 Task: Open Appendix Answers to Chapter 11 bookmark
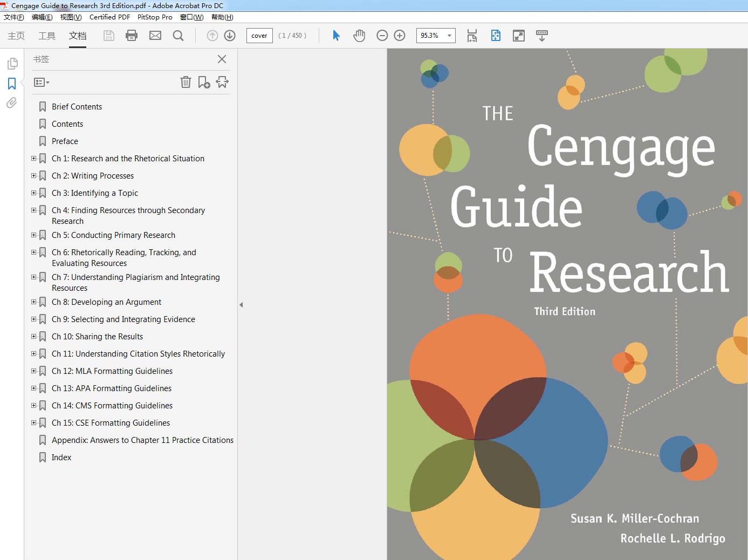click(142, 440)
